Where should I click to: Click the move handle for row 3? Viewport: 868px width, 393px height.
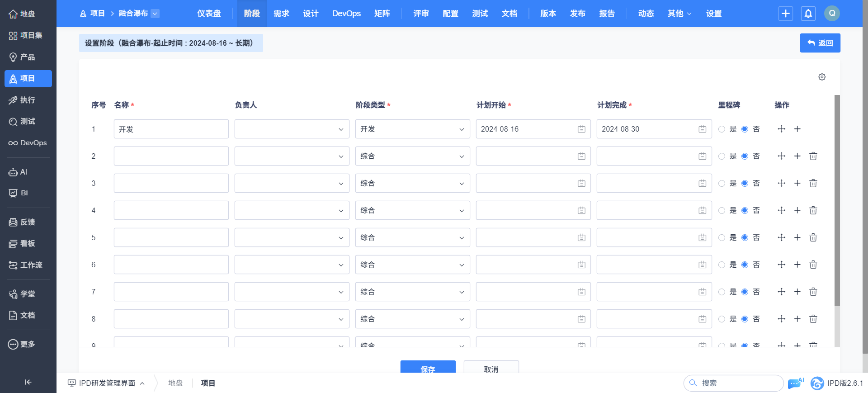(782, 183)
